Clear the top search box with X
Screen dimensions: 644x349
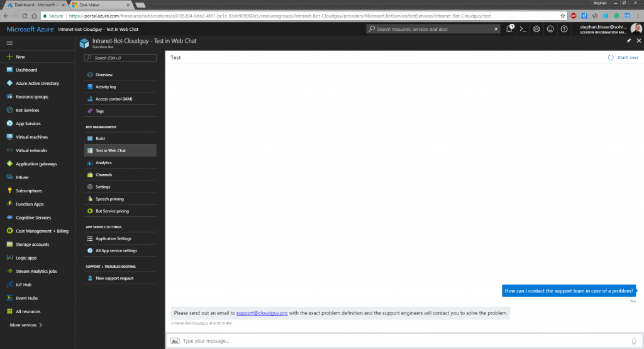496,29
